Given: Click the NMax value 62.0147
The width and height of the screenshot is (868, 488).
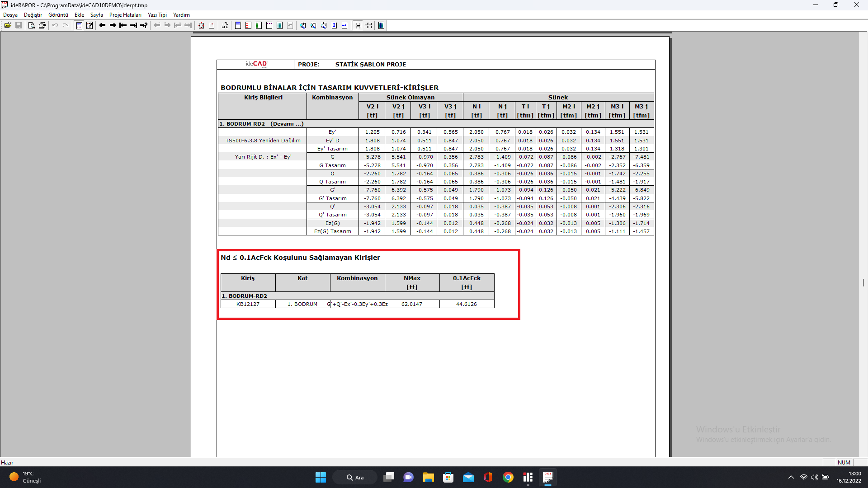Looking at the screenshot, I should point(412,304).
